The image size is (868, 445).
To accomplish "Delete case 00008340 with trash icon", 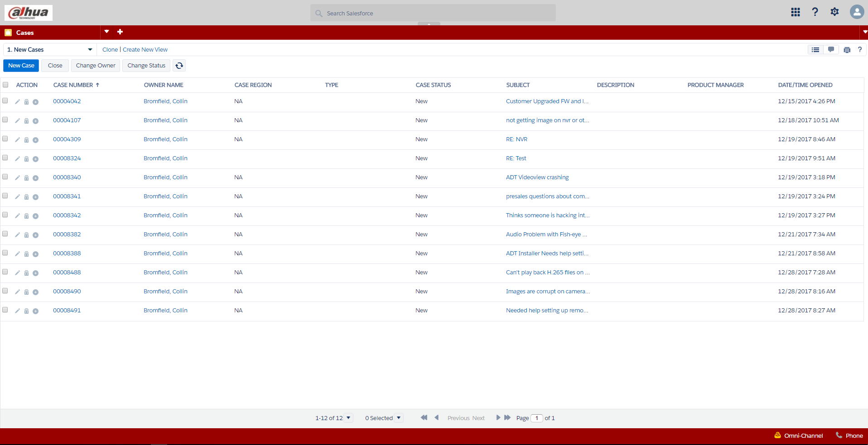I will point(26,178).
